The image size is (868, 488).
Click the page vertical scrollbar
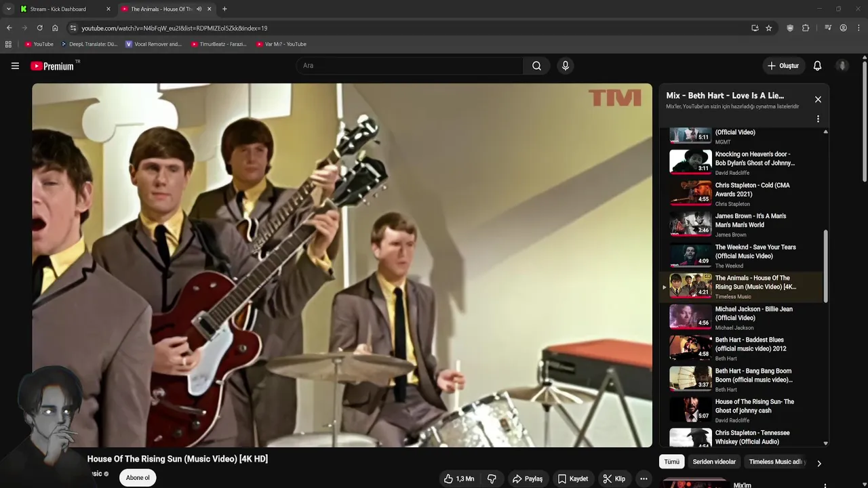pyautogui.click(x=865, y=122)
